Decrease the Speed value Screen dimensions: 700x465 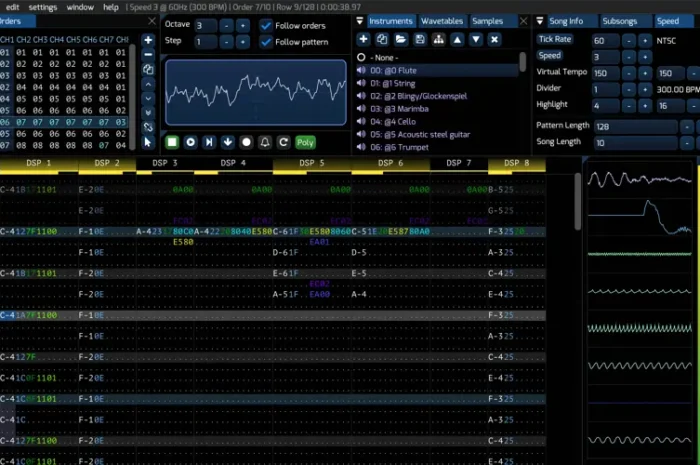(629, 57)
